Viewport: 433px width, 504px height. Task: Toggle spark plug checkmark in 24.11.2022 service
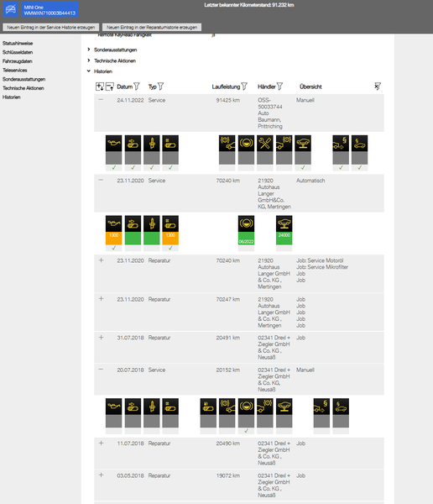tap(152, 167)
